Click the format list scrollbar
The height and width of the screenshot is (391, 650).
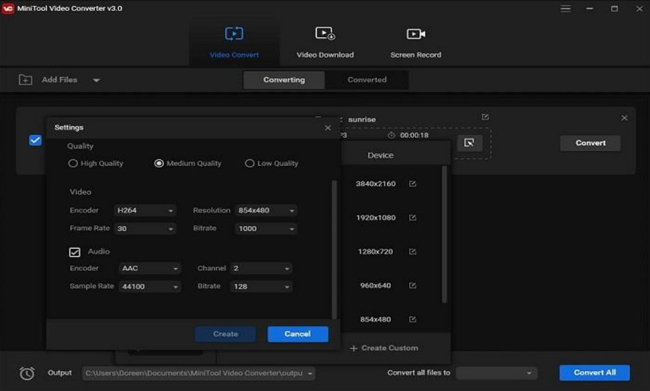444,234
